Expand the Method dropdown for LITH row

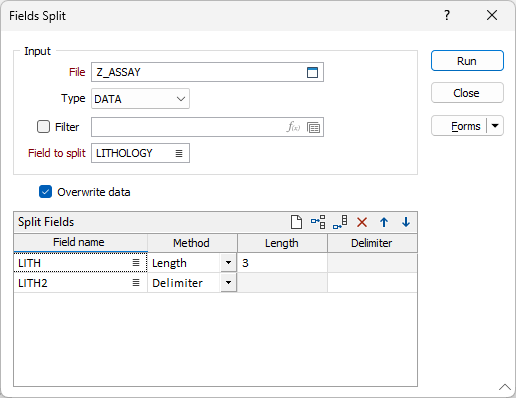(x=228, y=263)
